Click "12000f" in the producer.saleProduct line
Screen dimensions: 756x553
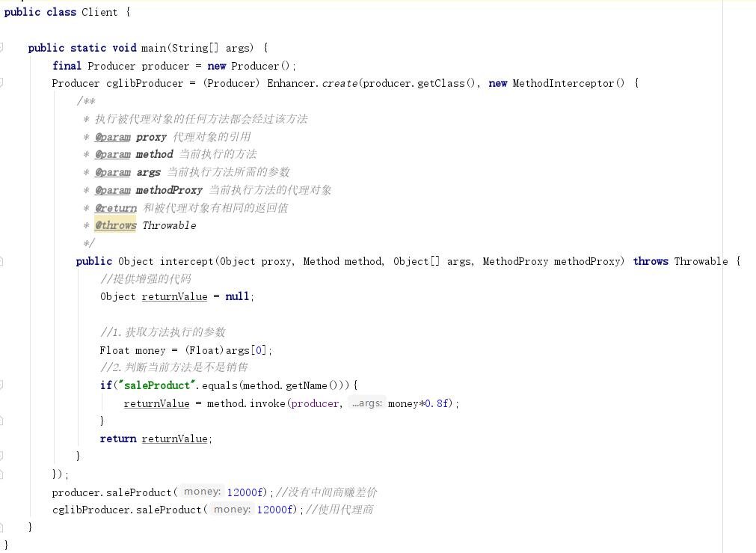click(x=245, y=492)
